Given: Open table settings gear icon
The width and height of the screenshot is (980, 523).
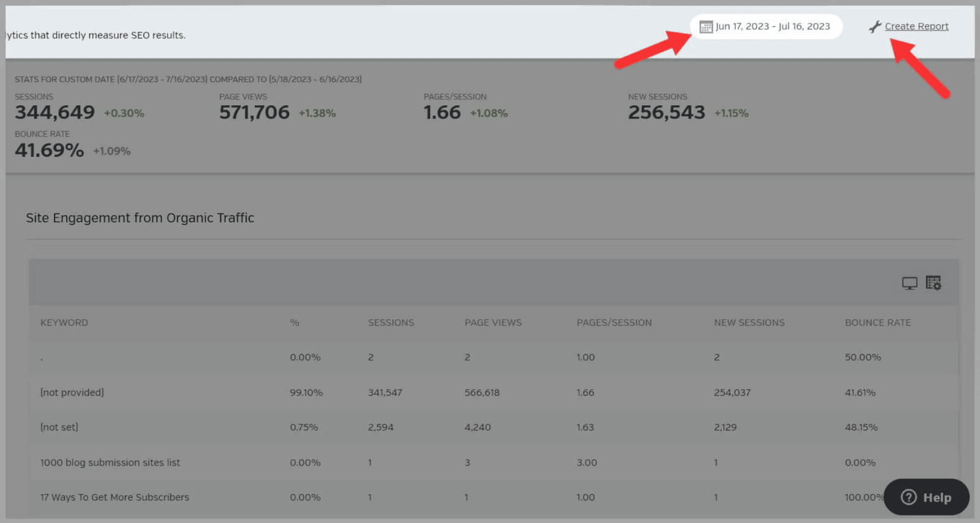Looking at the screenshot, I should pyautogui.click(x=933, y=283).
